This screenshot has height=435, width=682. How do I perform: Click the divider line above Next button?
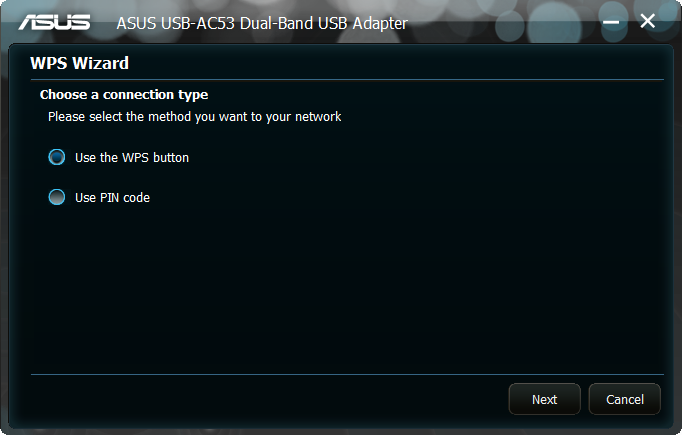(x=347, y=374)
